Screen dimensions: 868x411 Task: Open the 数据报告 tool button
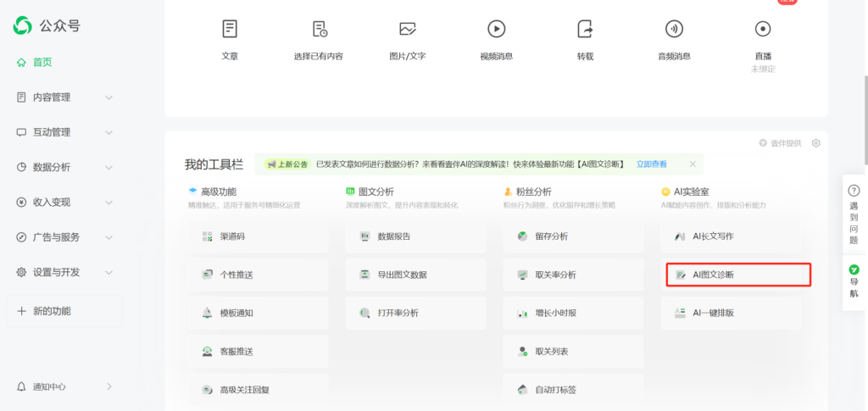[x=415, y=236]
